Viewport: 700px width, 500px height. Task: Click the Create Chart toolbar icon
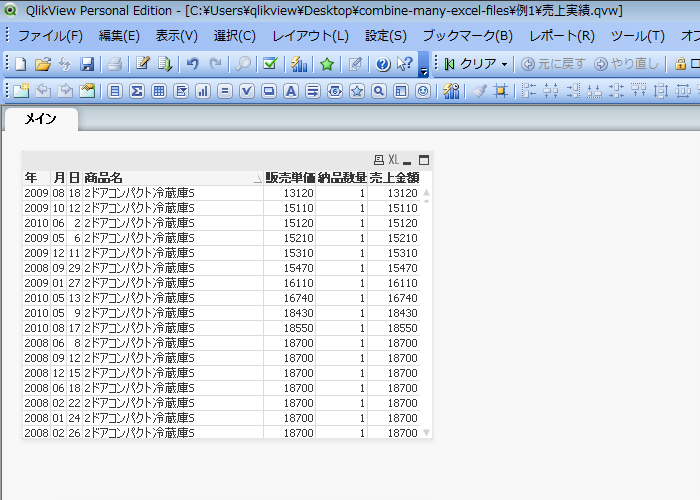pos(203,91)
